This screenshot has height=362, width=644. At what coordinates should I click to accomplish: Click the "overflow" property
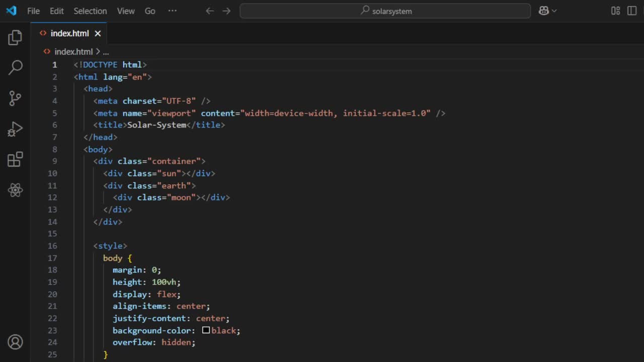(x=132, y=342)
